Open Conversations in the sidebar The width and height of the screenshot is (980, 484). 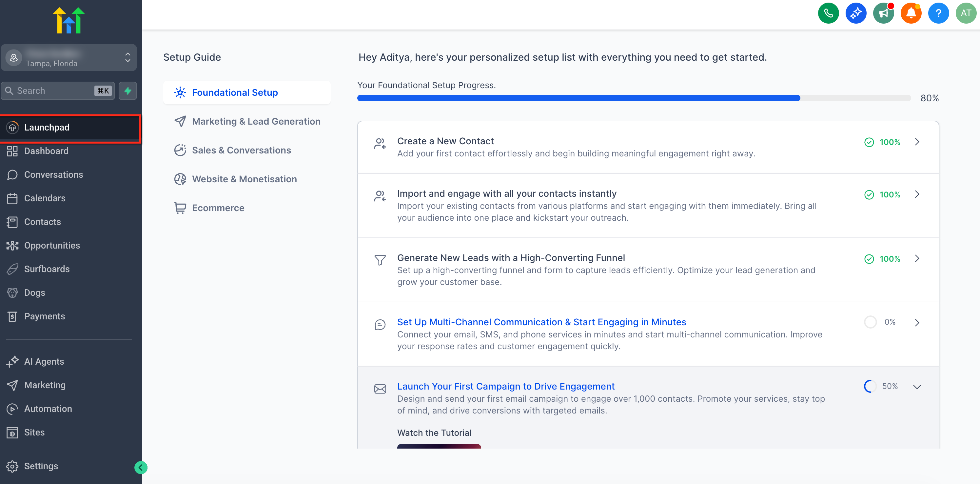pos(53,175)
